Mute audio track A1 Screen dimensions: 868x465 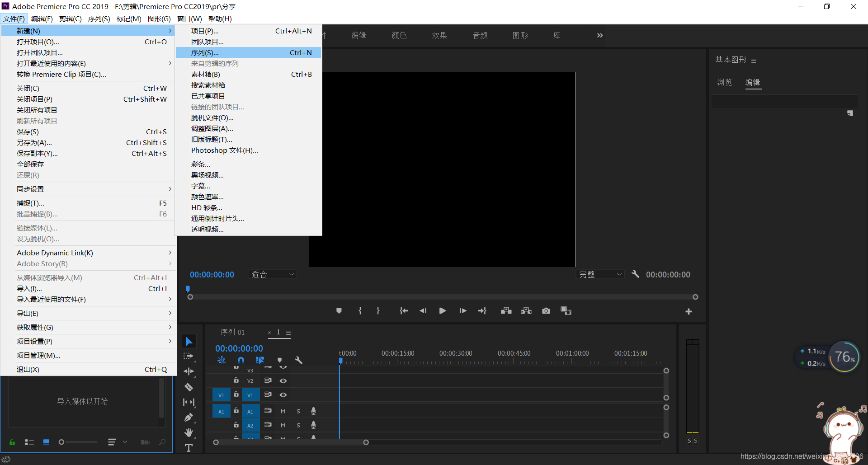click(x=283, y=411)
